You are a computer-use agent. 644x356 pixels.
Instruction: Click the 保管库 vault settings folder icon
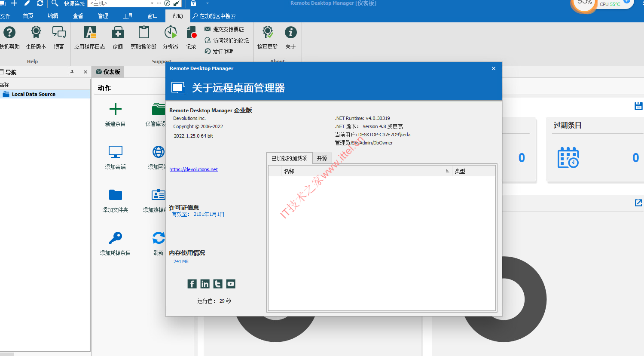click(x=159, y=109)
